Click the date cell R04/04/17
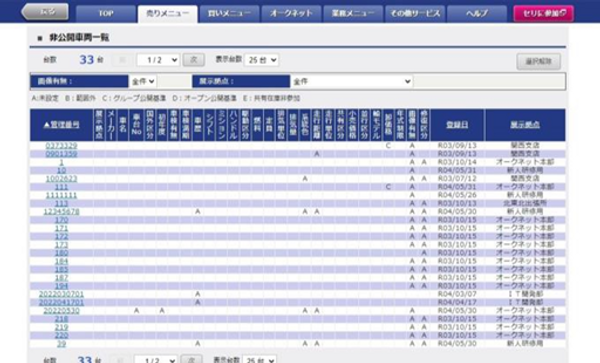This screenshot has height=363, width=600. click(x=457, y=303)
